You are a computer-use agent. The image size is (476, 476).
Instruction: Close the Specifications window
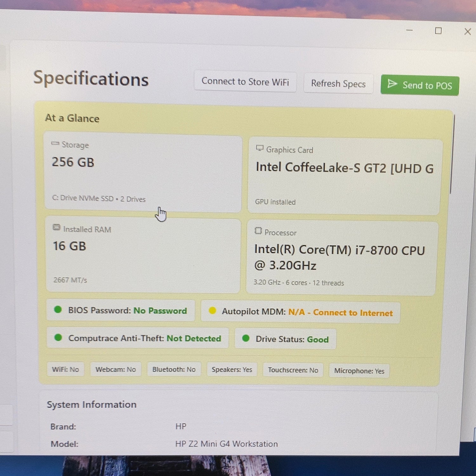[467, 31]
